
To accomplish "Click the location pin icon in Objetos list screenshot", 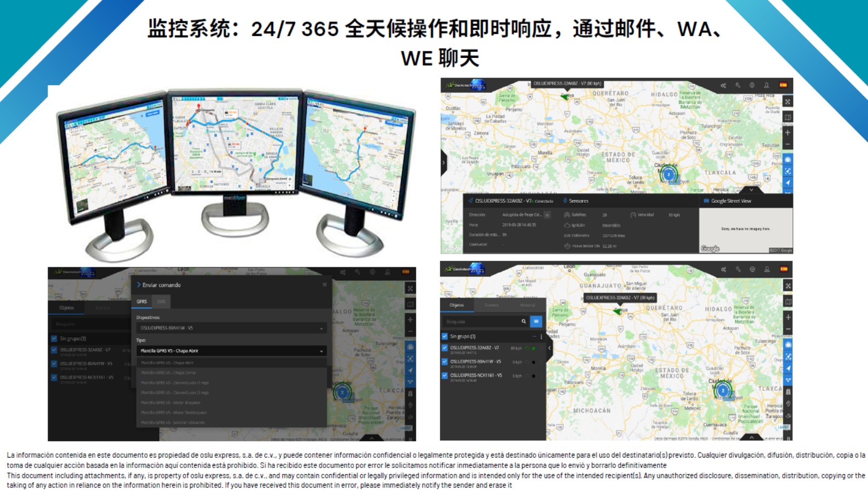I will point(788,404).
